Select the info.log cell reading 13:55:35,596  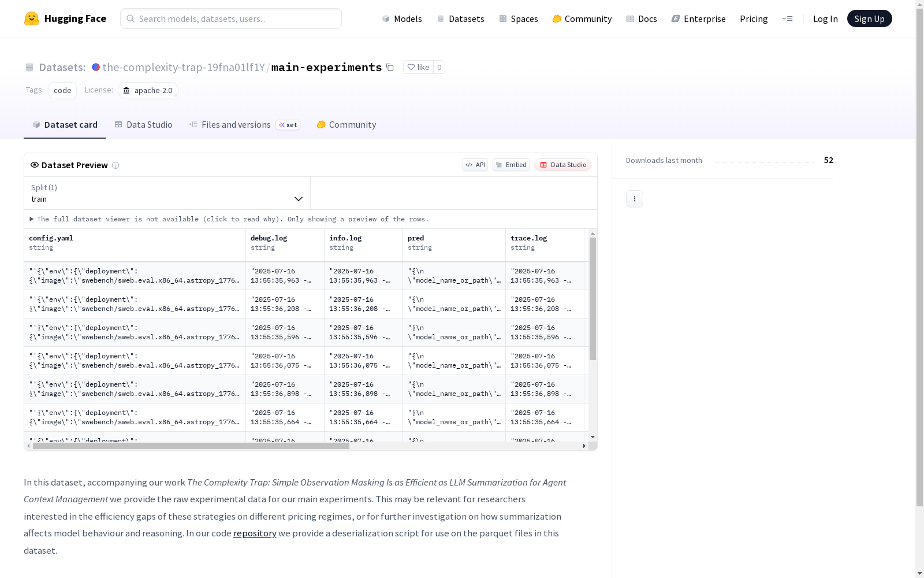(364, 332)
